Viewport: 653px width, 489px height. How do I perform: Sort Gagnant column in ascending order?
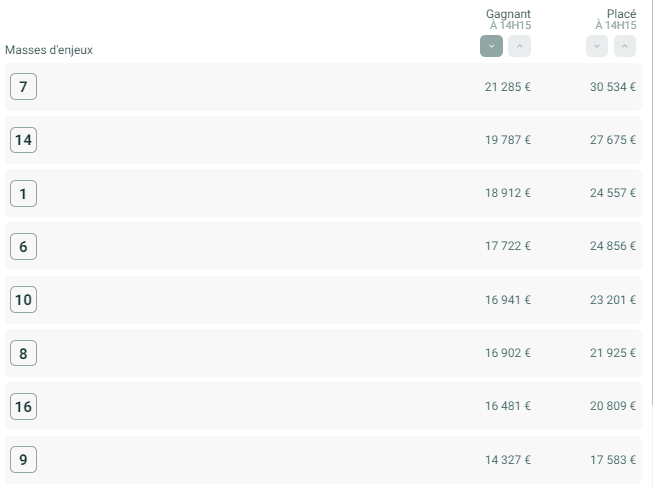(519, 46)
